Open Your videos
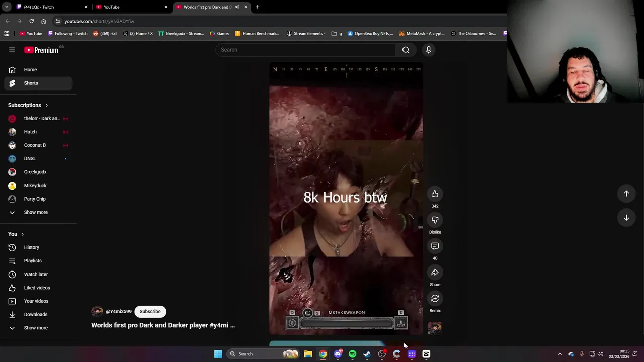644x362 pixels. coord(38,301)
